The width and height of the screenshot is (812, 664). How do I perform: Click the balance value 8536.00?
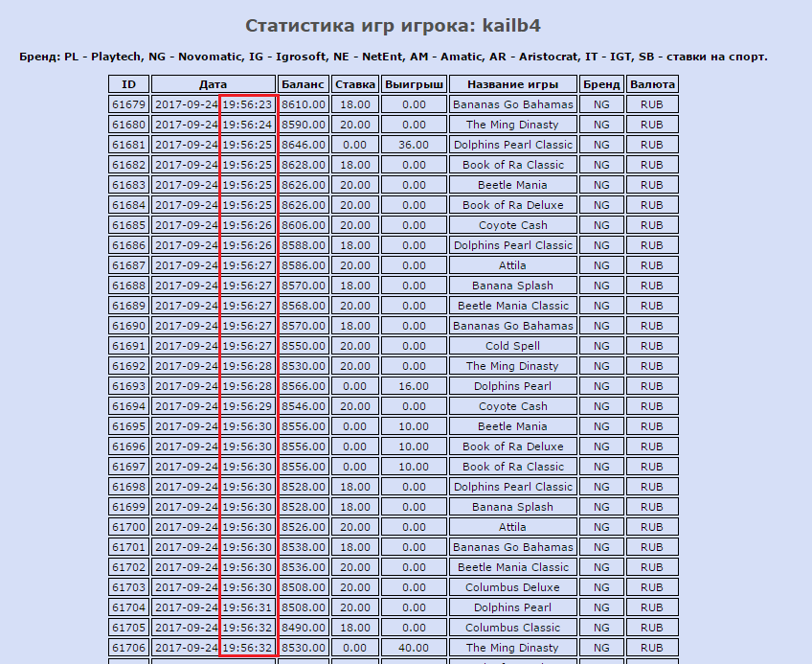pyautogui.click(x=304, y=567)
